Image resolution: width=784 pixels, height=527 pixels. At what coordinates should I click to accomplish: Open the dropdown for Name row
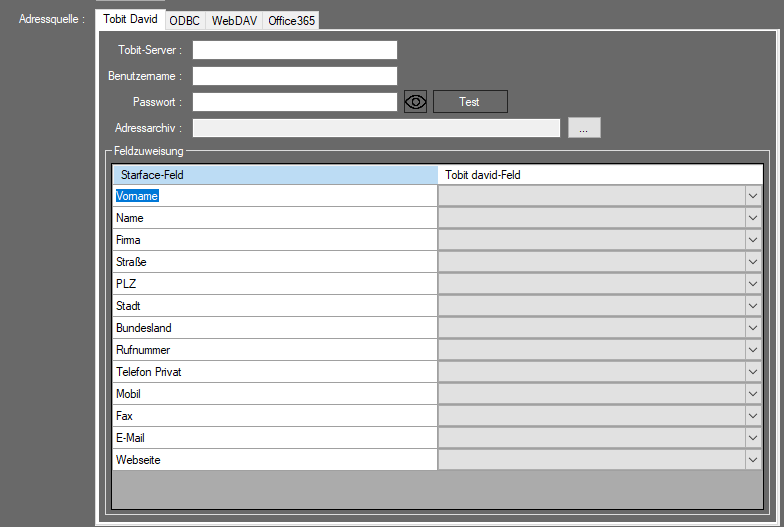click(x=753, y=218)
